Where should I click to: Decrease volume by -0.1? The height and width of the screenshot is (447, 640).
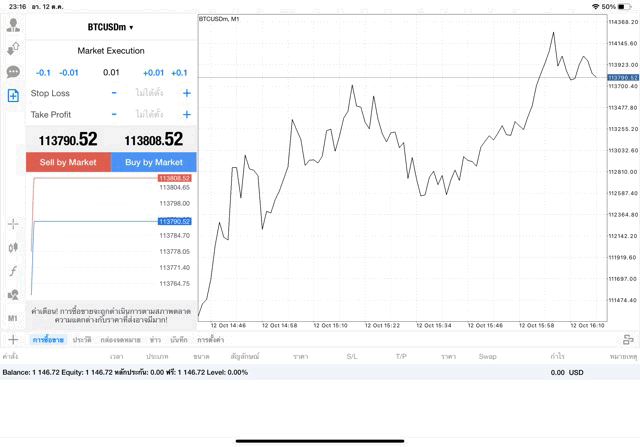pos(43,72)
